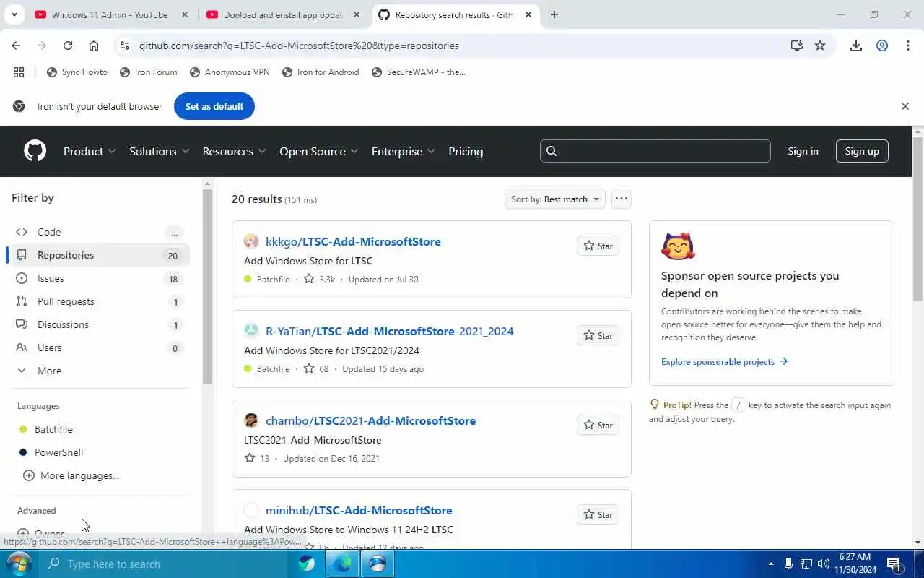Open Solutions dropdown menu
The width and height of the screenshot is (924, 578).
(x=159, y=151)
